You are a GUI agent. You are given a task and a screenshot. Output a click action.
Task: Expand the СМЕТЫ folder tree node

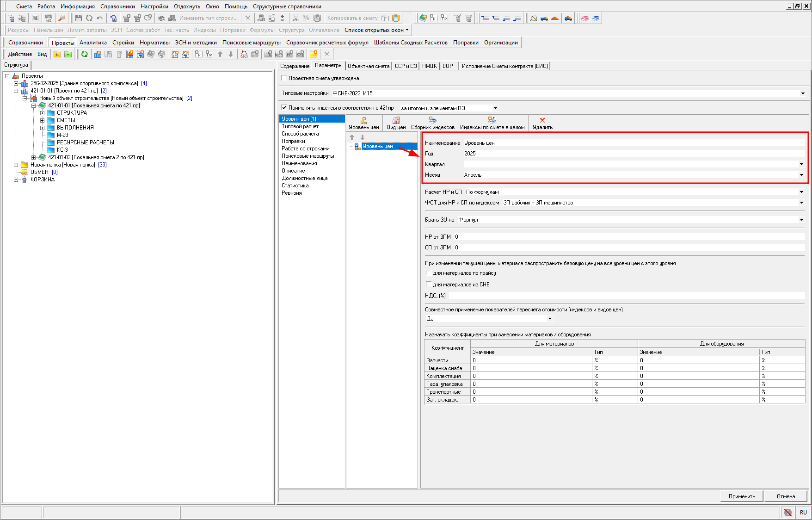tap(42, 120)
